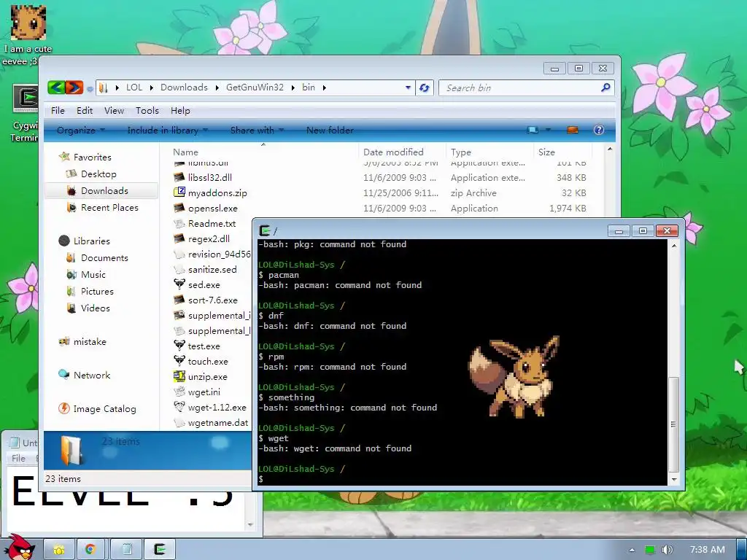Open the Videos library
Viewport: 747px width, 560px height.
(96, 308)
